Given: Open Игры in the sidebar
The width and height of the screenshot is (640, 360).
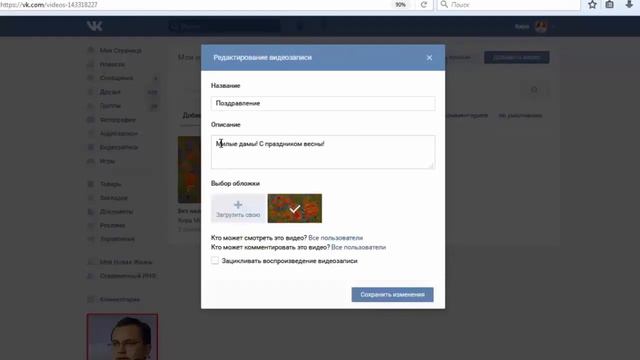Looking at the screenshot, I should (107, 161).
